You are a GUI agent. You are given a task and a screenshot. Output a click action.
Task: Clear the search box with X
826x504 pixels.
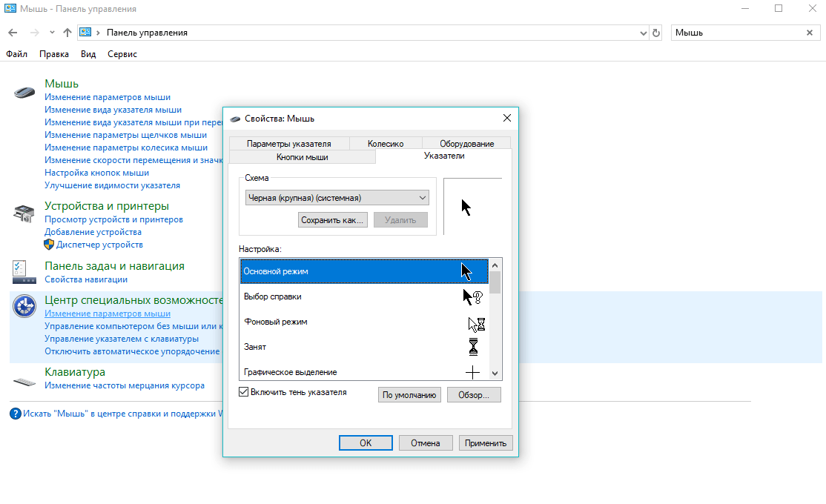coord(810,33)
